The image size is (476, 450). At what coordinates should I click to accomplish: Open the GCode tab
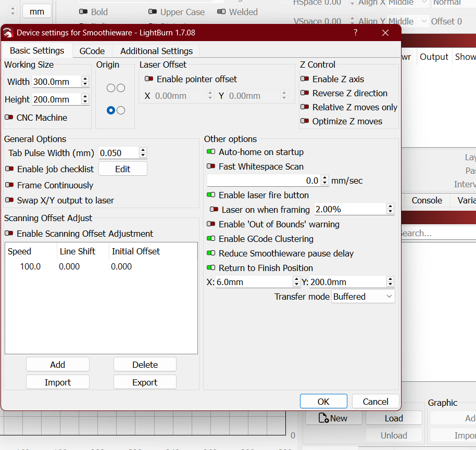[x=92, y=51]
